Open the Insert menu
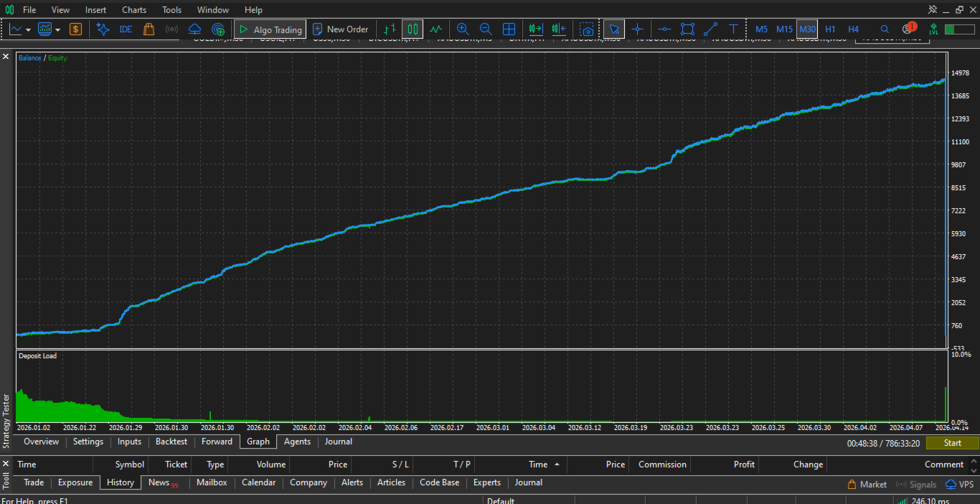Image resolution: width=980 pixels, height=504 pixels. 95,10
